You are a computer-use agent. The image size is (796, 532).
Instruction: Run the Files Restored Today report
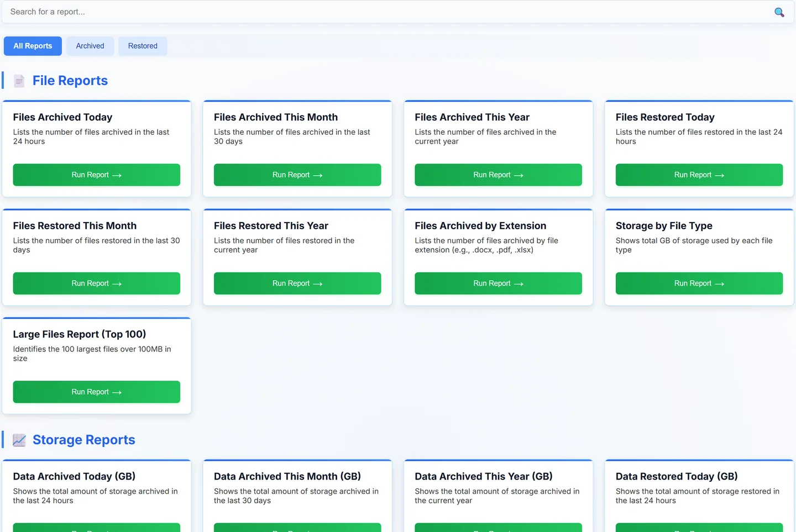699,175
